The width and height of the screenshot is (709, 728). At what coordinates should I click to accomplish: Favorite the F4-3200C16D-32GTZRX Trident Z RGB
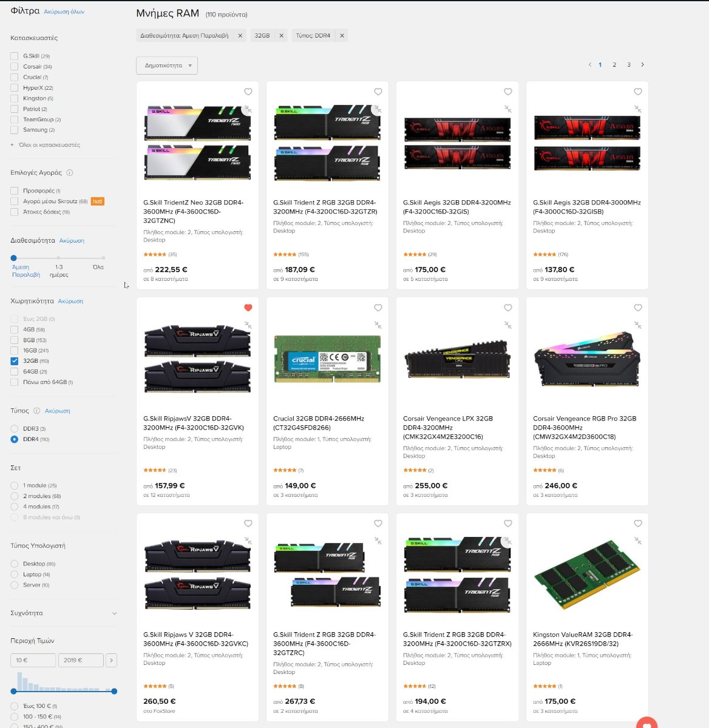point(508,524)
